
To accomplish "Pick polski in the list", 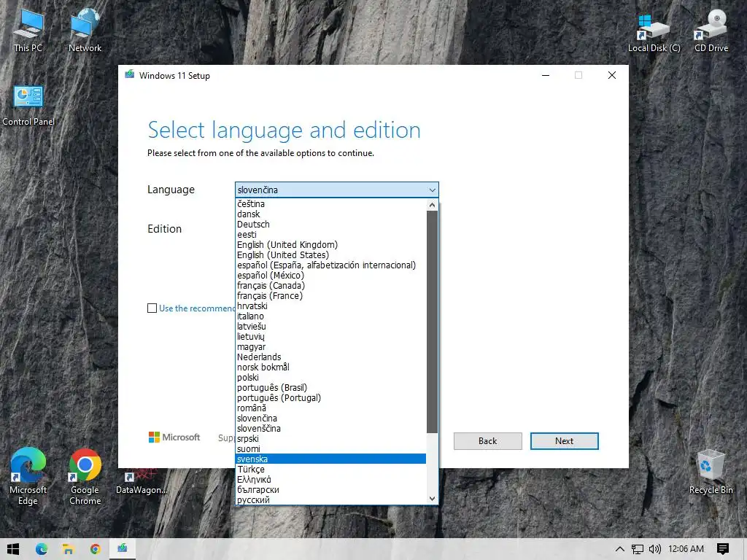I will click(331, 378).
